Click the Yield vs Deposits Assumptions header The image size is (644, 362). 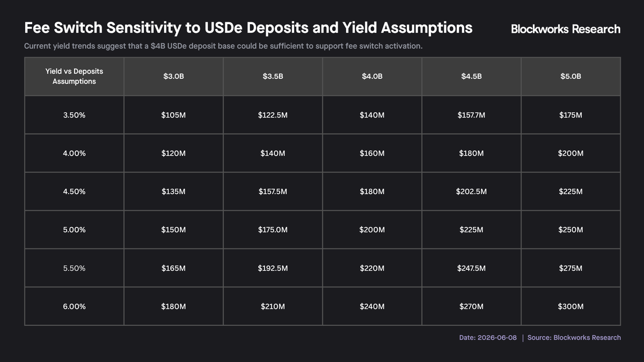coord(74,76)
